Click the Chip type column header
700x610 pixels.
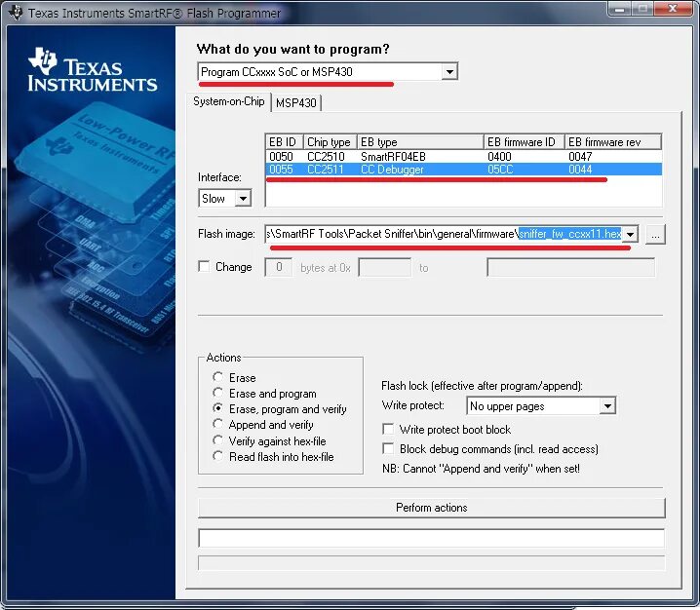(330, 142)
